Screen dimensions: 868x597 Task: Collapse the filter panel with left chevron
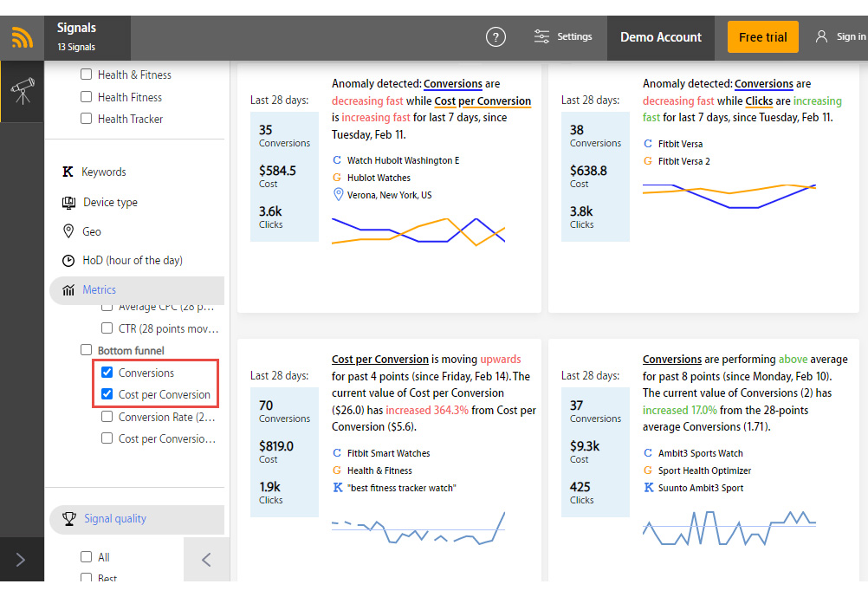[x=206, y=560]
